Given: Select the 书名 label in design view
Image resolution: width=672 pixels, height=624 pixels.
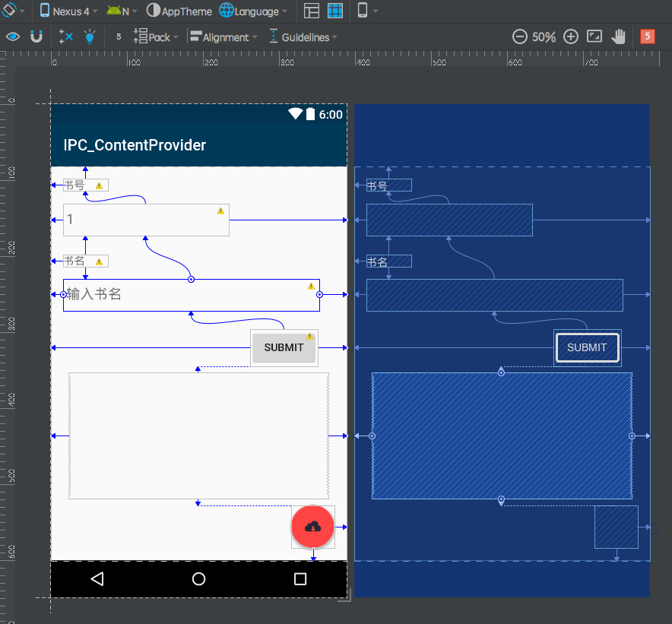Looking at the screenshot, I should pyautogui.click(x=86, y=261).
